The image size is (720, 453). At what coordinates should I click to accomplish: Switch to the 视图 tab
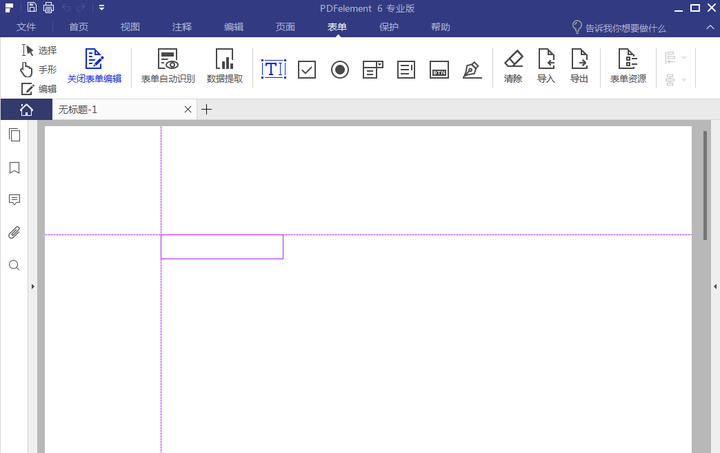(130, 27)
